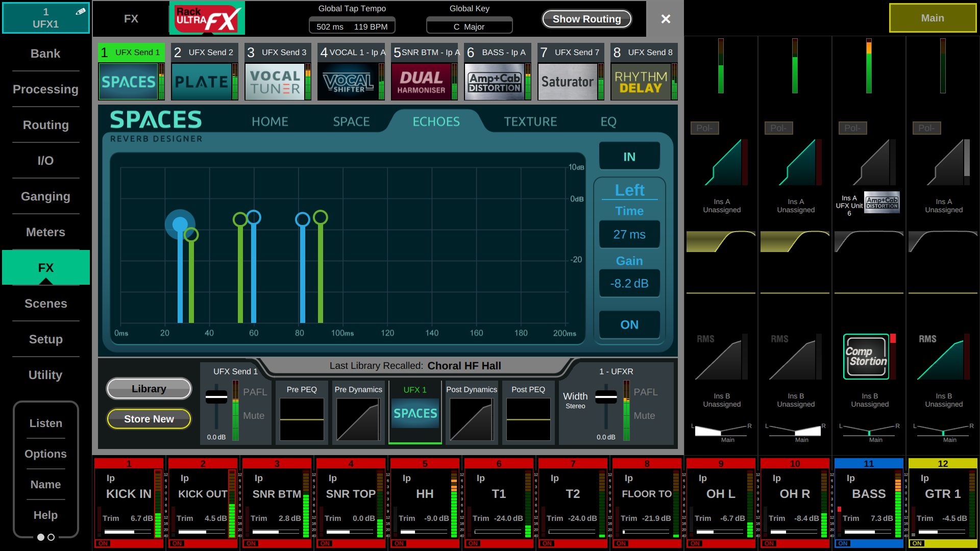This screenshot has width=980, height=551.
Task: Mute the UFX Send 1 input
Action: [x=254, y=416]
